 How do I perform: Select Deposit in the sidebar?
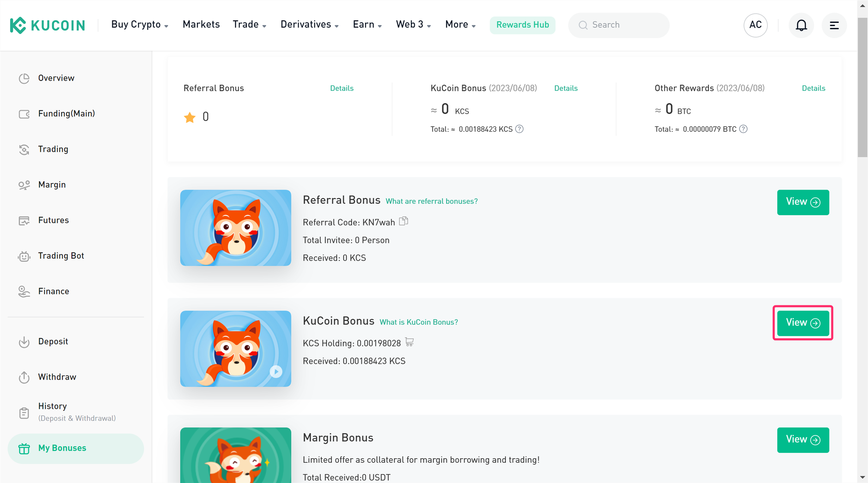tap(75, 342)
